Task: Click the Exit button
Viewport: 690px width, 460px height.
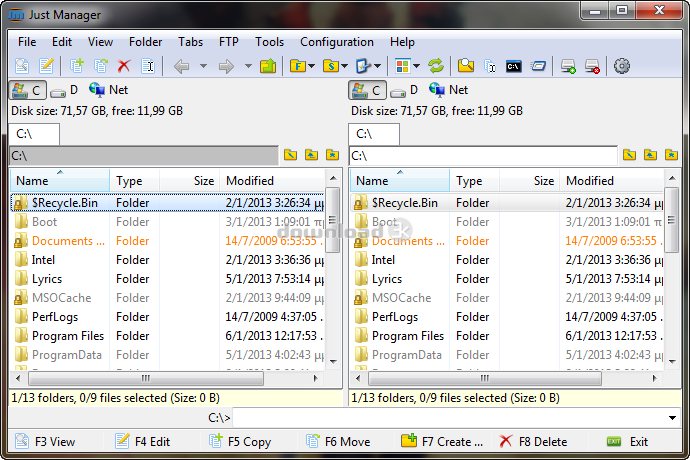Action: 627,442
